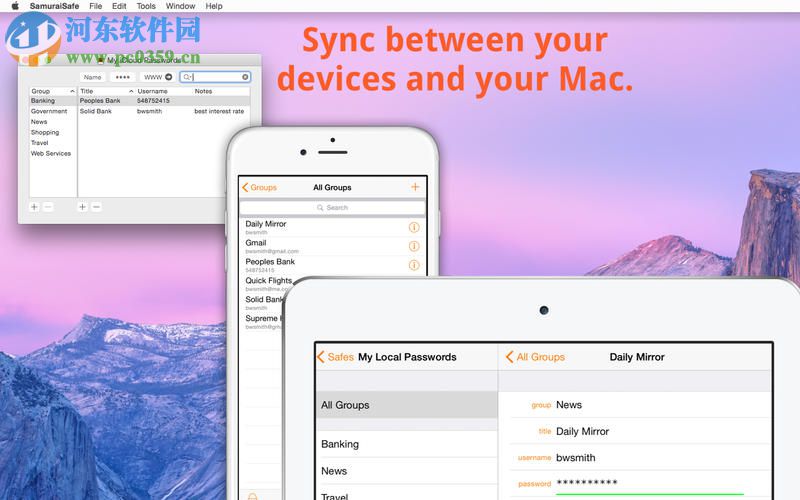Screen dimensions: 800x500
Task: Go back to Safes on iPad
Action: [336, 357]
